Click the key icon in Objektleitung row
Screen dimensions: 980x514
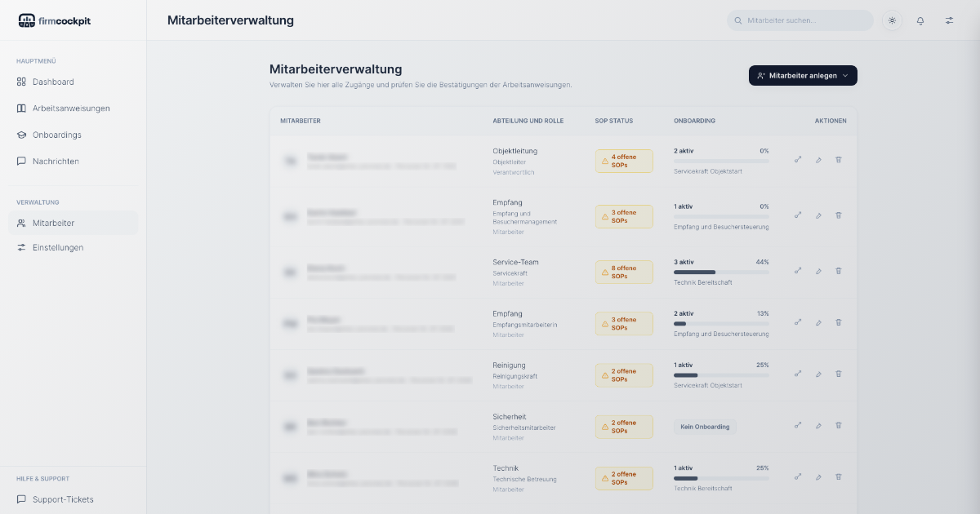tap(798, 159)
